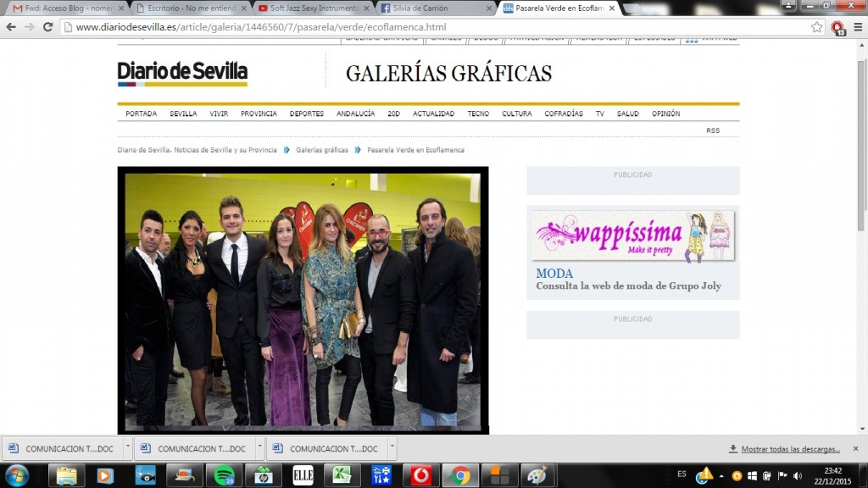
Task: Switch to the Soft Jazz Sexy Instrumental tab
Action: pos(314,8)
